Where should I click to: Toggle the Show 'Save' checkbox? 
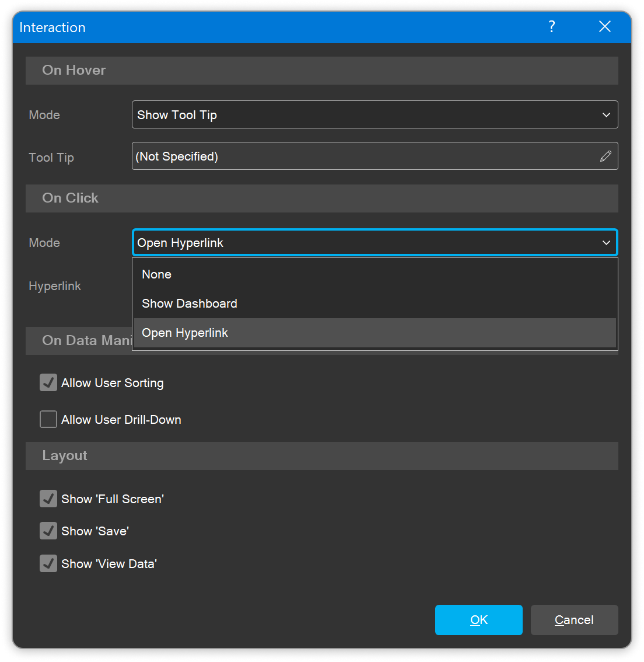coord(48,531)
